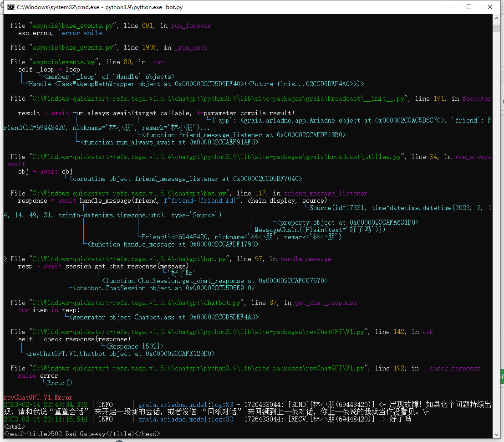Click line number '117' in traceback
The width and height of the screenshot is (504, 442).
261,193
